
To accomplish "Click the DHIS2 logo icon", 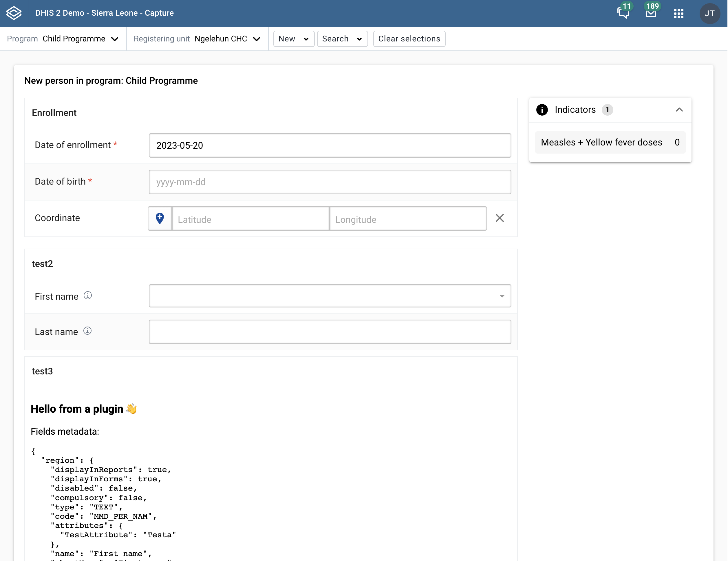I will 14,13.
